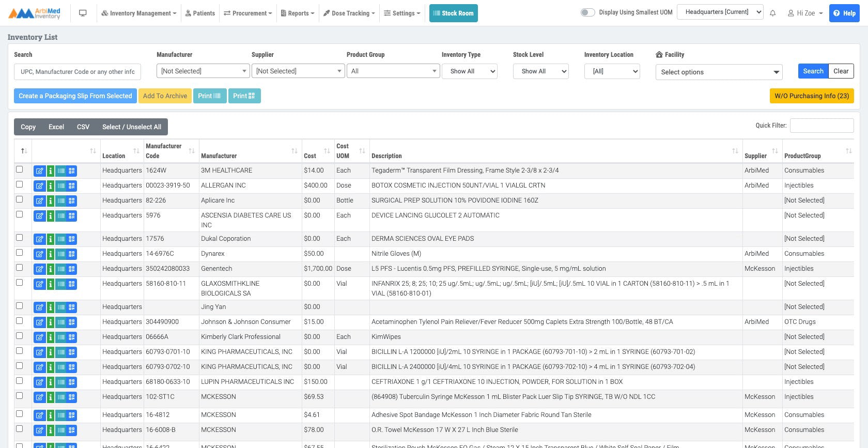
Task: Edit the Johnson & Johnson Consumer row
Action: tap(39, 322)
